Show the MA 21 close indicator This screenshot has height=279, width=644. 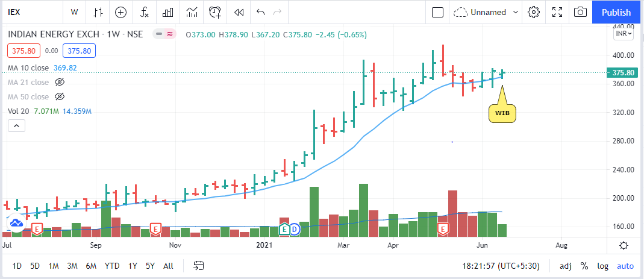tap(60, 82)
